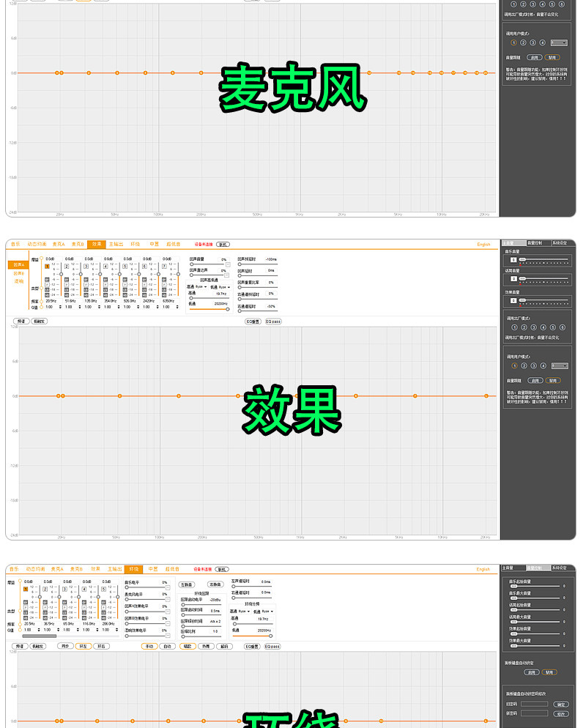586x728 pixels.
Task: Select EQ band 2 in 环绕 panel
Action: pyautogui.click(x=45, y=589)
